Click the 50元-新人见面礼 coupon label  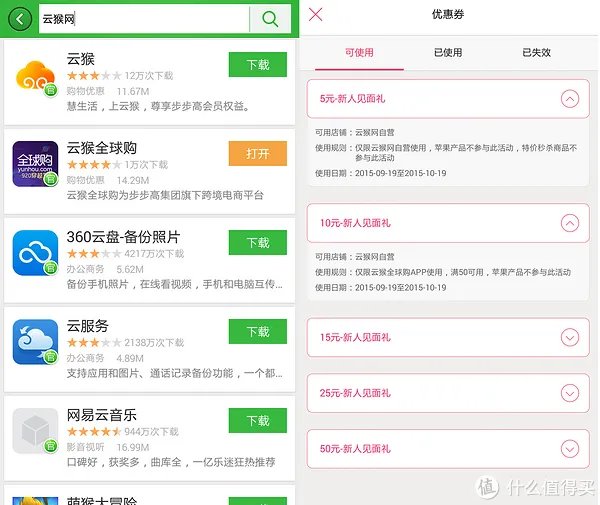[355, 449]
